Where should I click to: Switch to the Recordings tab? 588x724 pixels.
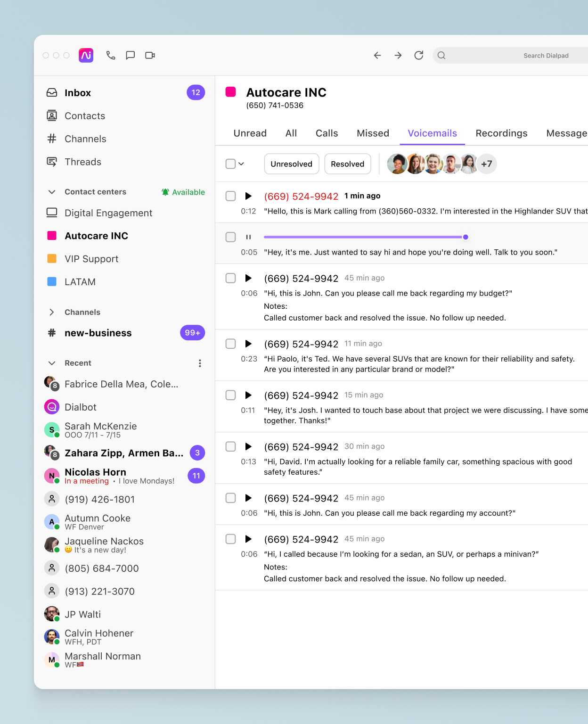pyautogui.click(x=501, y=133)
